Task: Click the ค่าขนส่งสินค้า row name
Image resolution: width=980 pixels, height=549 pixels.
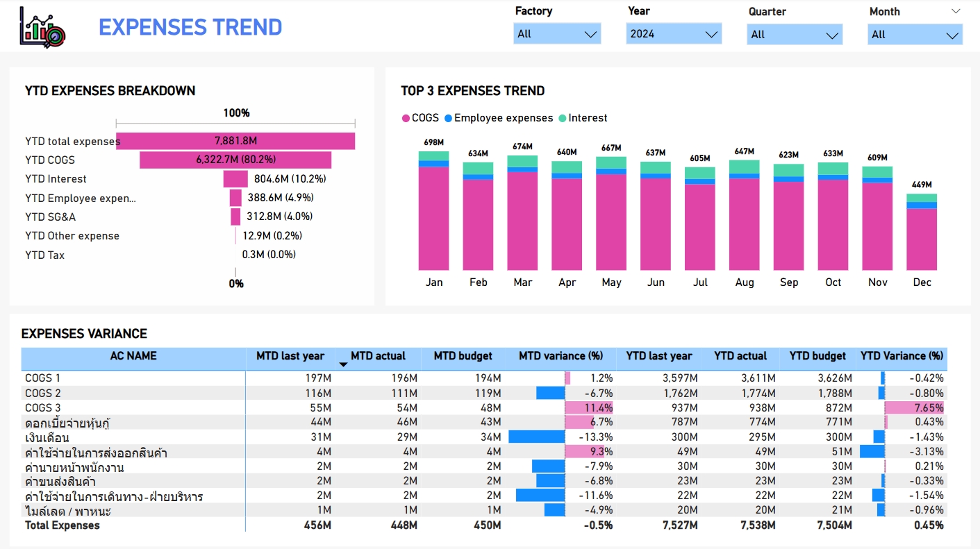Action: pyautogui.click(x=60, y=481)
